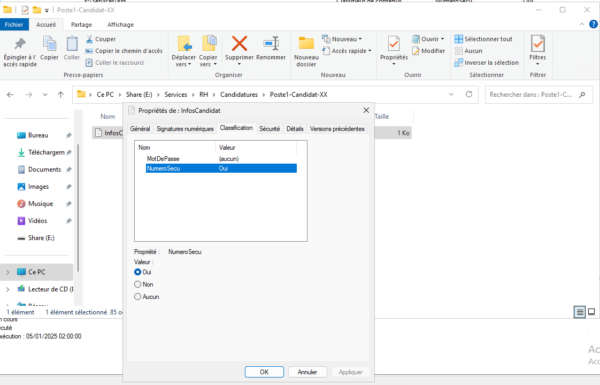Click Aucun in the Sélectionner group
This screenshot has width=600, height=385.
click(468, 51)
